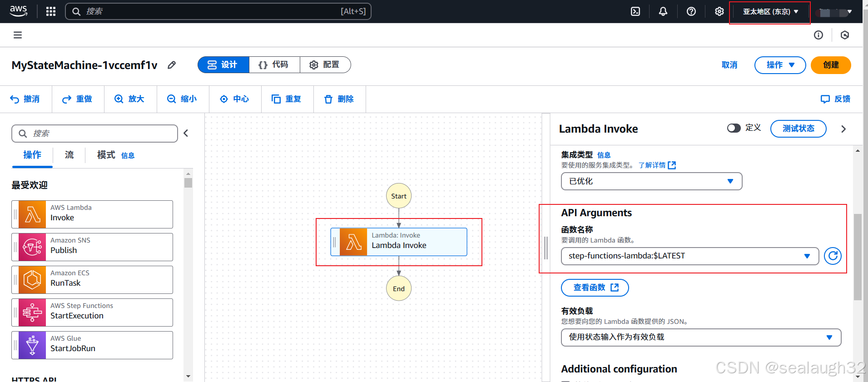Select the Patterns (模式) tab
868x382 pixels.
click(x=106, y=155)
